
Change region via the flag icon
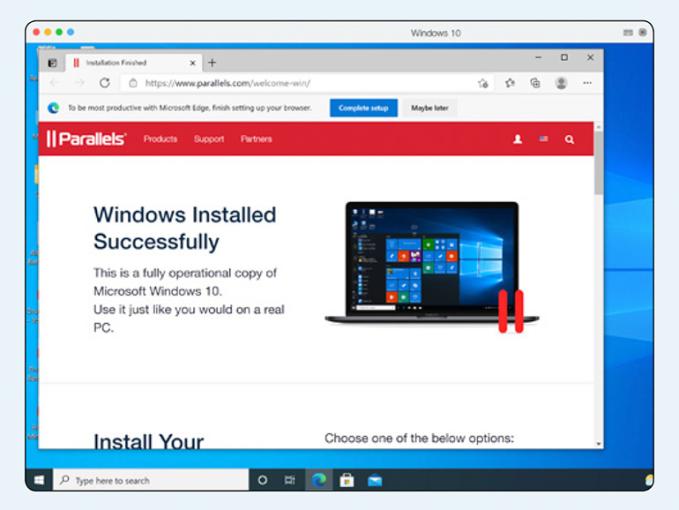543,139
